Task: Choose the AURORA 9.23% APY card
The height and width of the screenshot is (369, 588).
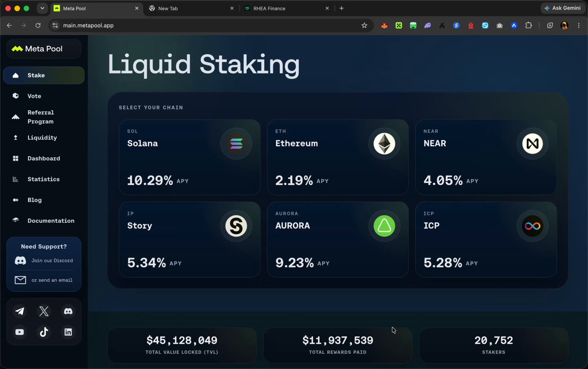Action: [337, 240]
